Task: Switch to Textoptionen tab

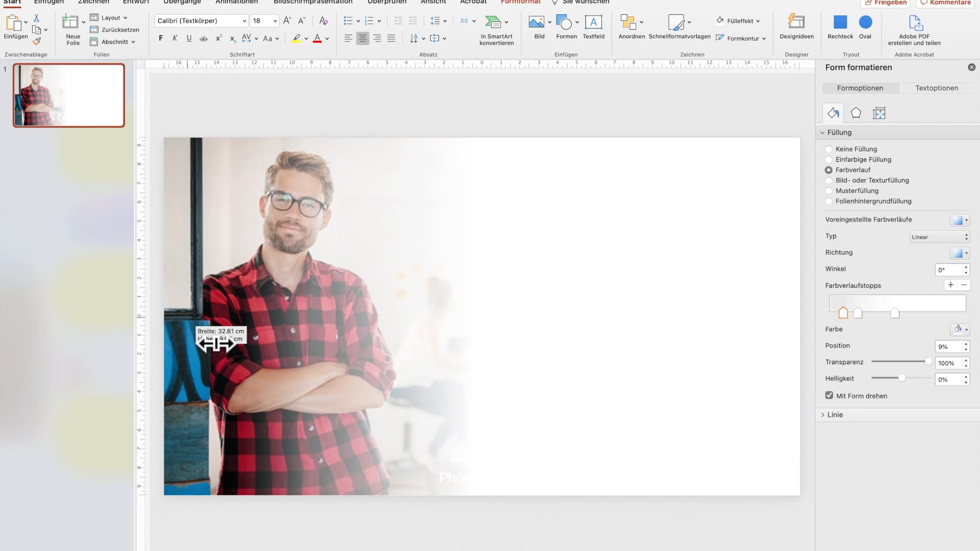Action: pos(937,88)
